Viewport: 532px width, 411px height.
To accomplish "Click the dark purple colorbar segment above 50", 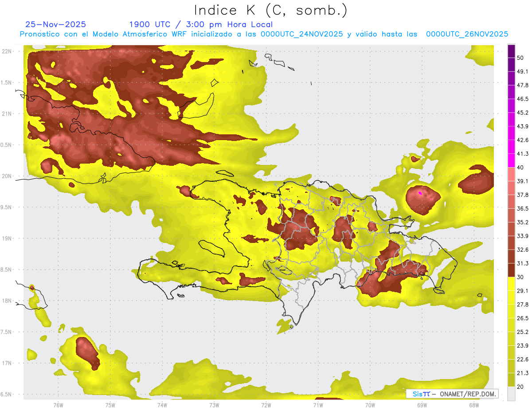I will point(511,51).
